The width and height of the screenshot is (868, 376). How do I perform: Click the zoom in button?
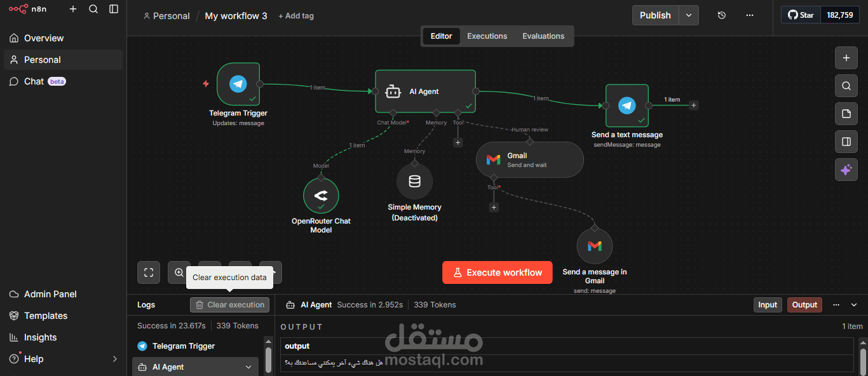[x=179, y=272]
